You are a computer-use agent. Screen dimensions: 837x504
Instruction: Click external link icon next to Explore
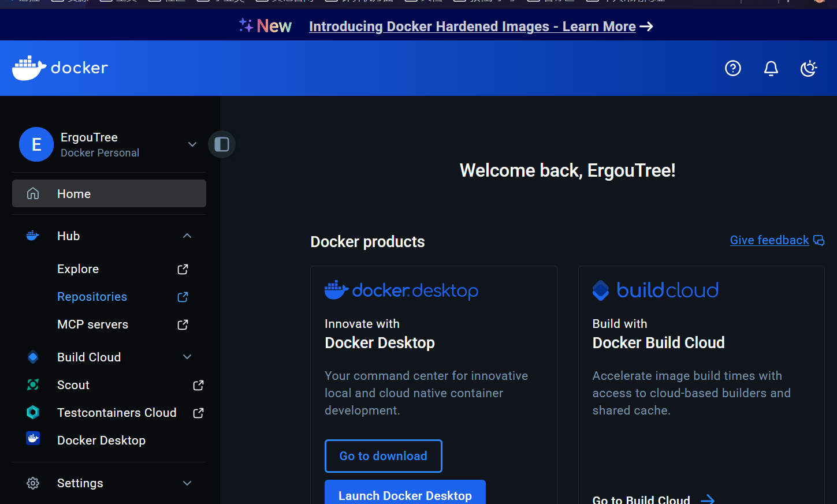point(183,269)
